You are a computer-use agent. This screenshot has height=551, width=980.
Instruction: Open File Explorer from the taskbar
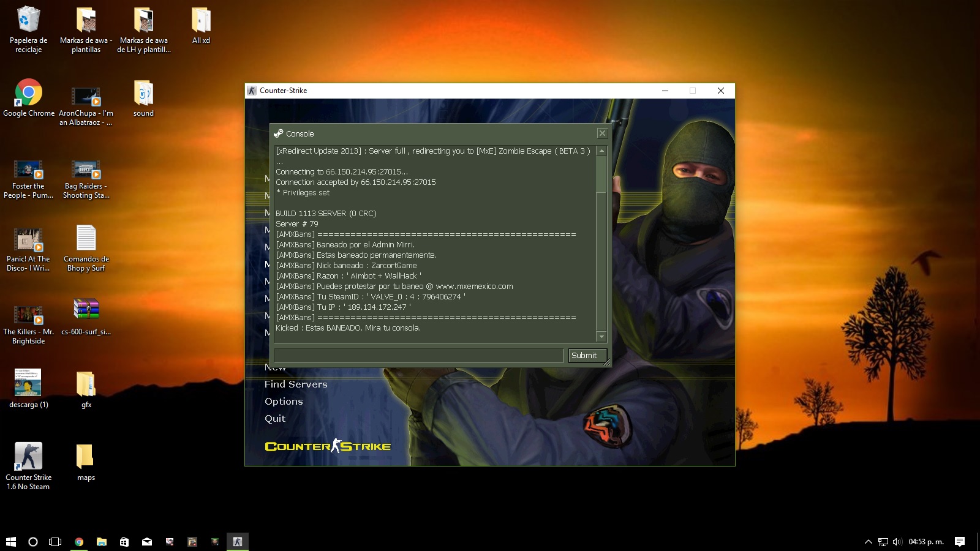(x=102, y=541)
